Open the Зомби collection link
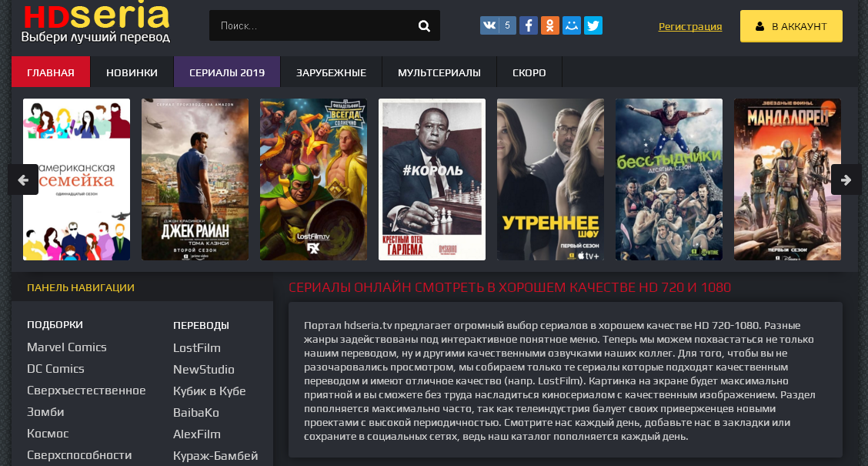 (45, 412)
